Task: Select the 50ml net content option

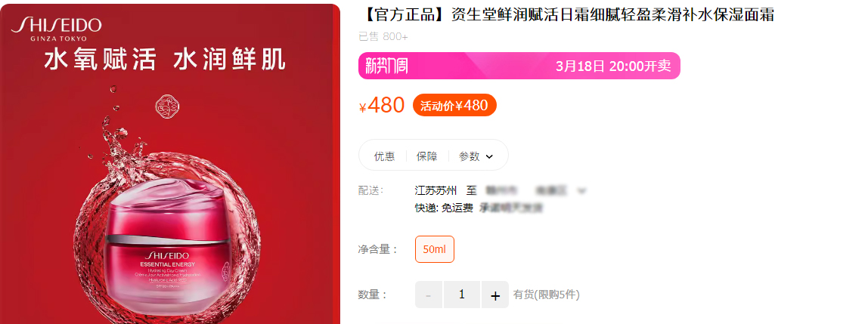Action: pyautogui.click(x=435, y=249)
